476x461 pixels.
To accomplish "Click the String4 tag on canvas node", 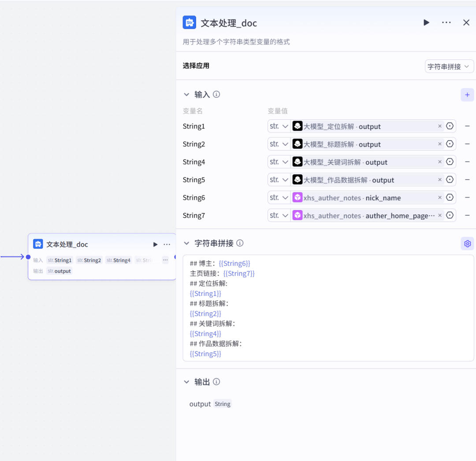I will click(119, 260).
